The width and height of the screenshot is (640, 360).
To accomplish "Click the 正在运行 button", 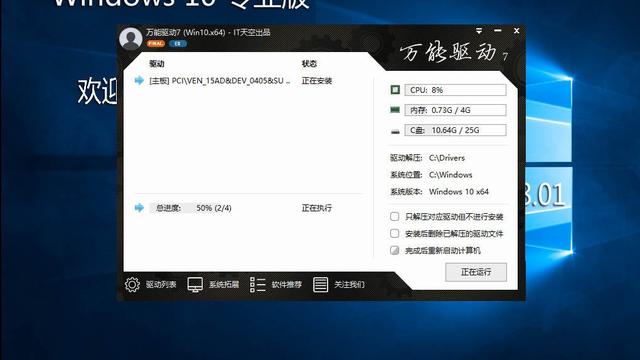I will (x=476, y=272).
